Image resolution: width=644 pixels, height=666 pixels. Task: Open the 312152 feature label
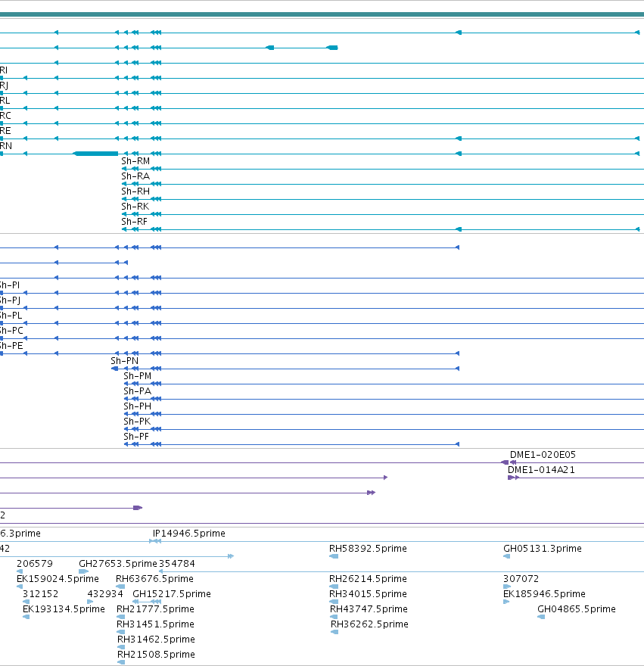point(40,594)
